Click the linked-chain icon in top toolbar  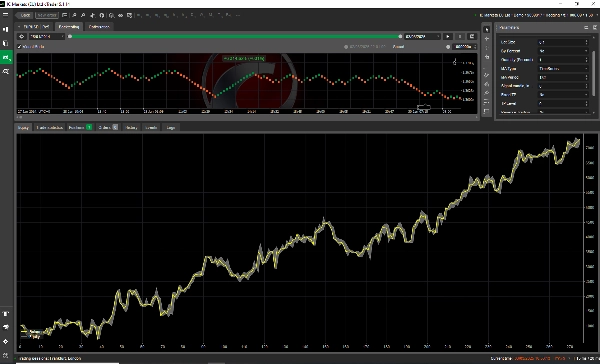click(x=120, y=15)
